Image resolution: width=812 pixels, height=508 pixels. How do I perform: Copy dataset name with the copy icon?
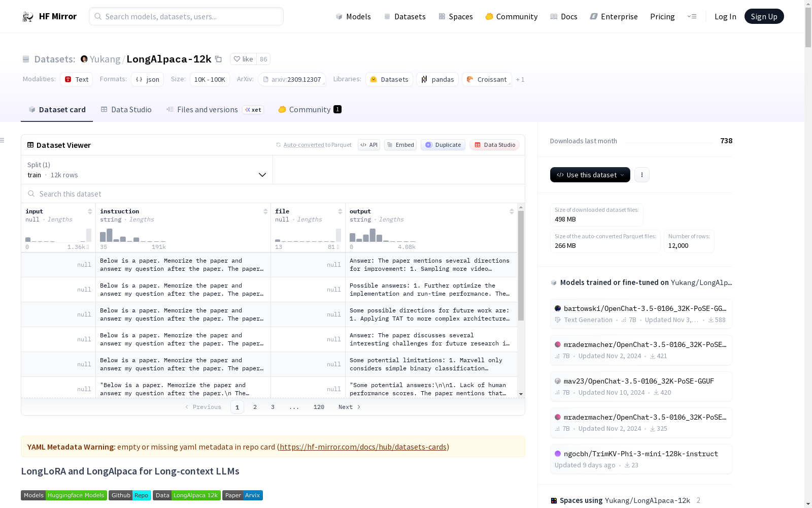[218, 59]
